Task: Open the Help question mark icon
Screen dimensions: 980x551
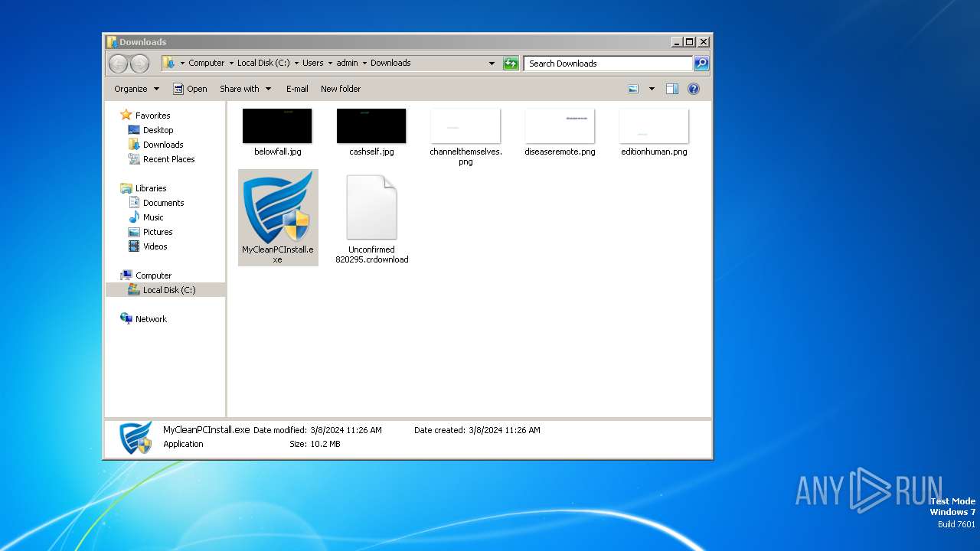Action: (x=694, y=89)
